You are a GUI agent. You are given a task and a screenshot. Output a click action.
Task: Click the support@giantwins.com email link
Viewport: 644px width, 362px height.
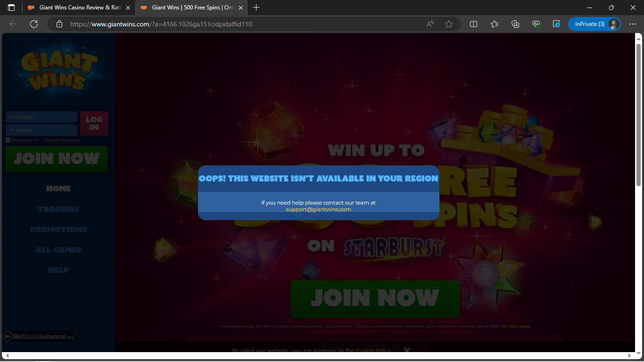(318, 209)
